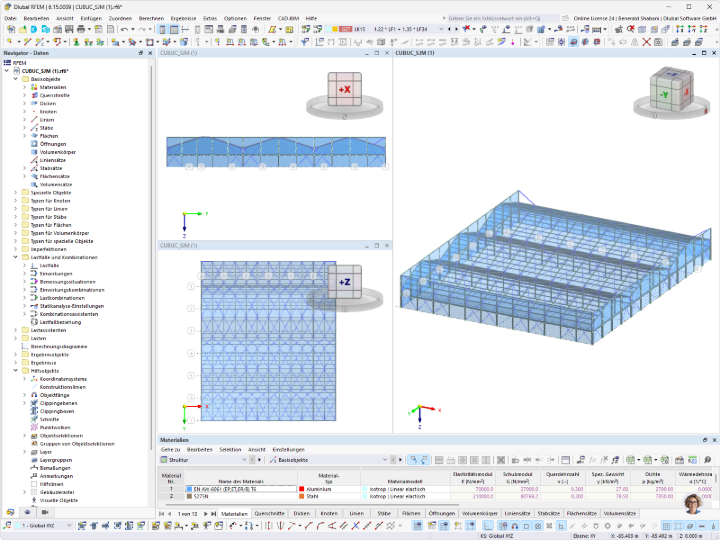Viewport: 720px width, 540px height.
Task: Go to next load combination arrow
Action: pos(456,29)
